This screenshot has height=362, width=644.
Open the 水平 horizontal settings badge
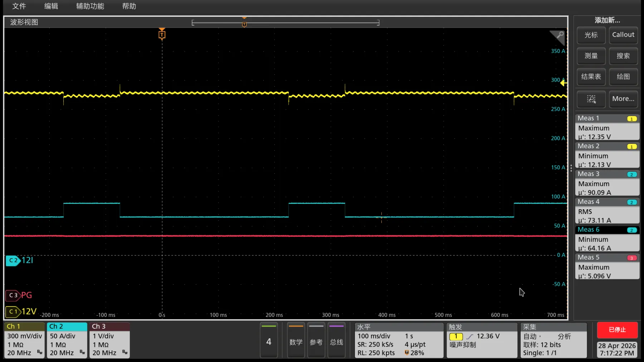click(399, 340)
